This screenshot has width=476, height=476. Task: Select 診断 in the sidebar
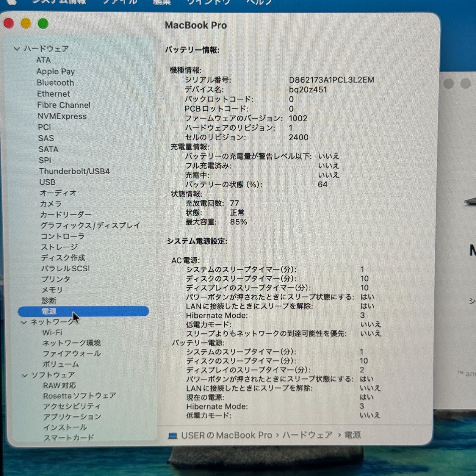[49, 300]
